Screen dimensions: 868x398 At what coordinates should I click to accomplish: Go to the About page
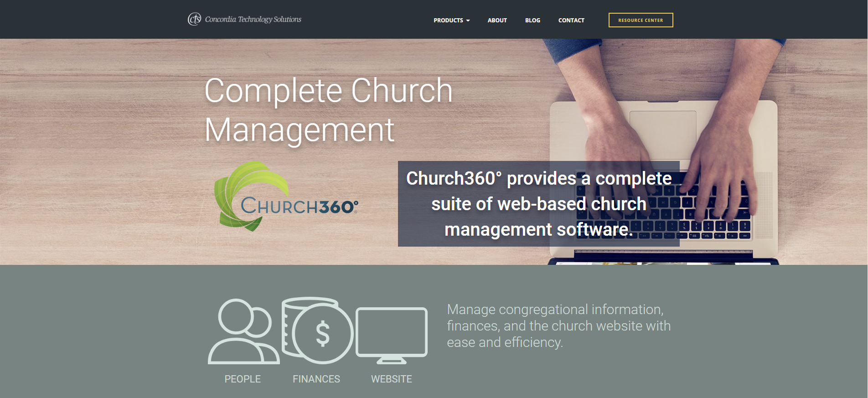[497, 20]
